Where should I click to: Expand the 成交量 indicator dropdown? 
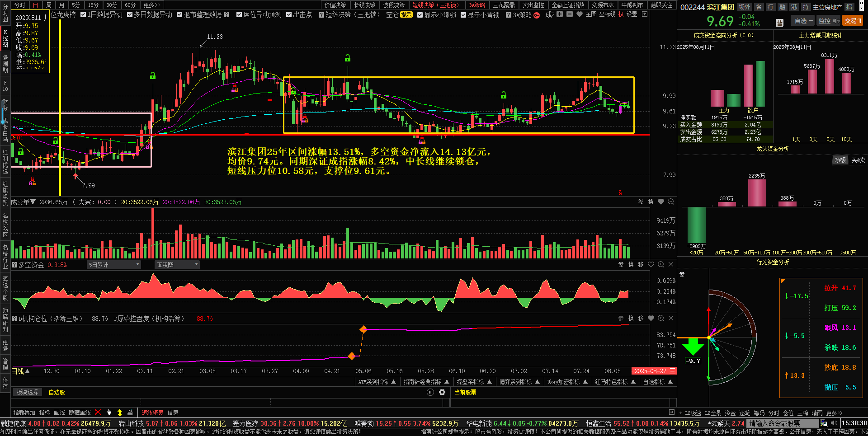pos(33,202)
